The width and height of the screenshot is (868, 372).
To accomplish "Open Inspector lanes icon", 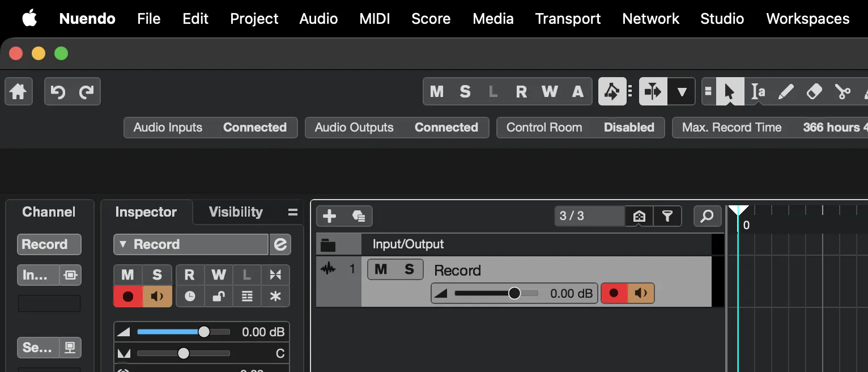I will click(x=247, y=296).
